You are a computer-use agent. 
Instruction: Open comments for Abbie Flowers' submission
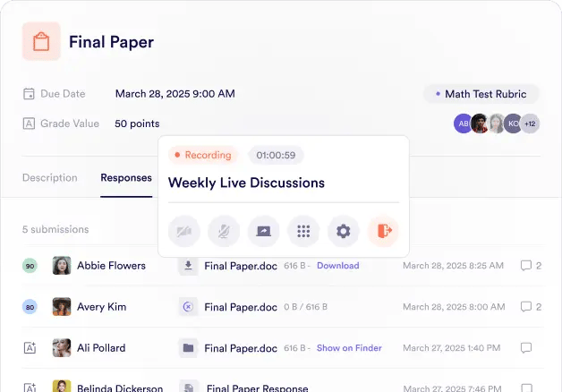526,266
